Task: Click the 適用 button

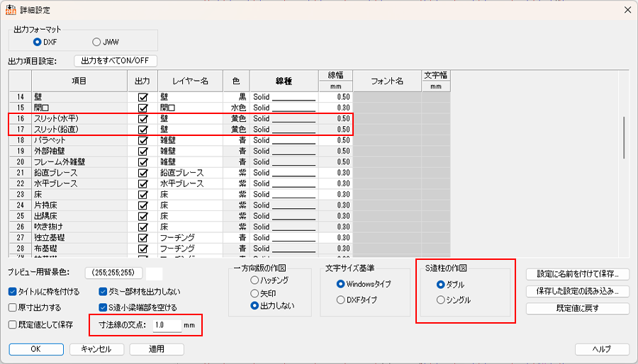Action: click(157, 349)
